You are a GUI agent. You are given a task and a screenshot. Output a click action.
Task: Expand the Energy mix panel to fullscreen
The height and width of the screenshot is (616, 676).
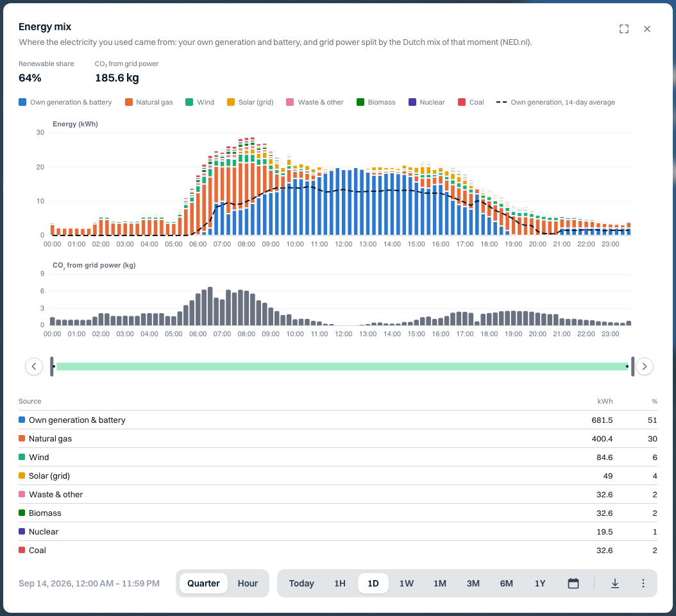point(624,29)
